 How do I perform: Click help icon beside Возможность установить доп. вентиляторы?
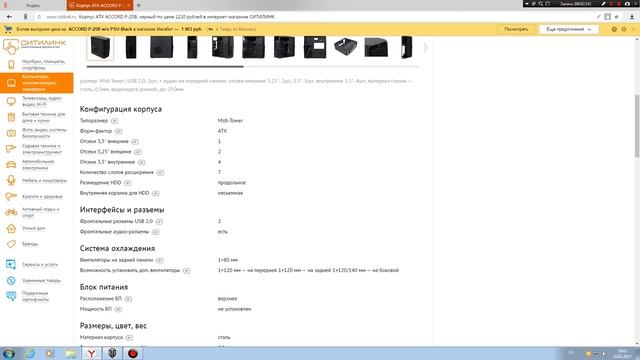tap(187, 271)
